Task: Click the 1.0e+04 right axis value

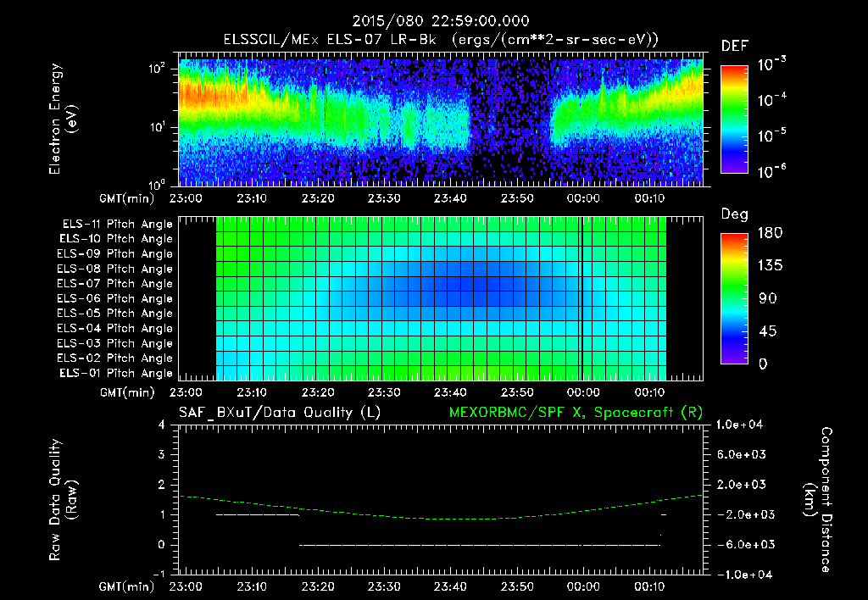Action: 739,425
